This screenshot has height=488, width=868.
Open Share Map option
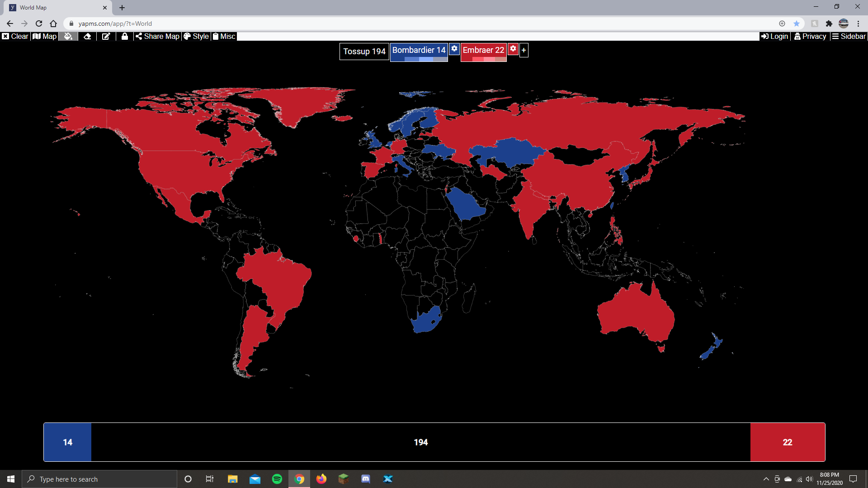tap(157, 36)
